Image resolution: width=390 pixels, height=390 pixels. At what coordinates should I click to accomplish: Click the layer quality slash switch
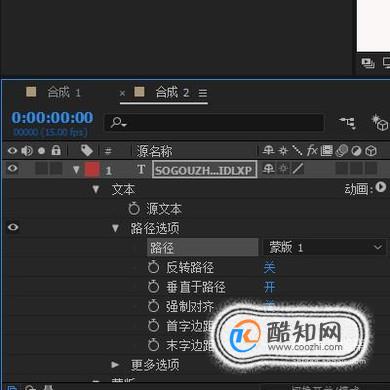(298, 169)
